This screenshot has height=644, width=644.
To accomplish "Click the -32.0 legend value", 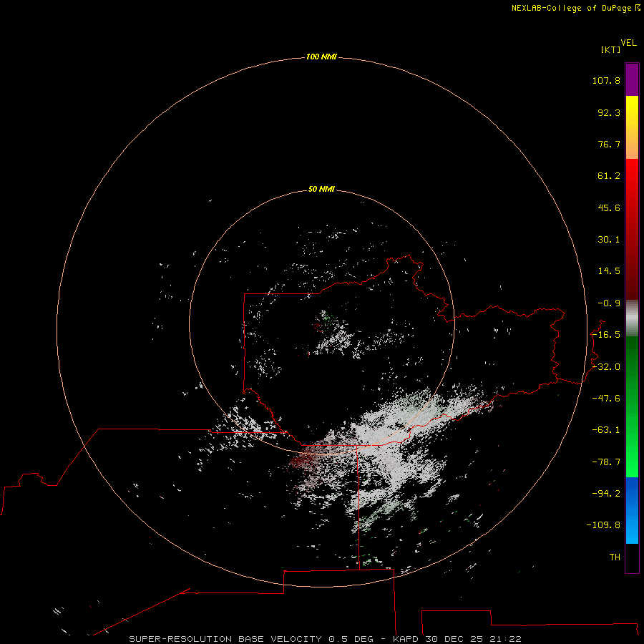I will click(x=606, y=367).
